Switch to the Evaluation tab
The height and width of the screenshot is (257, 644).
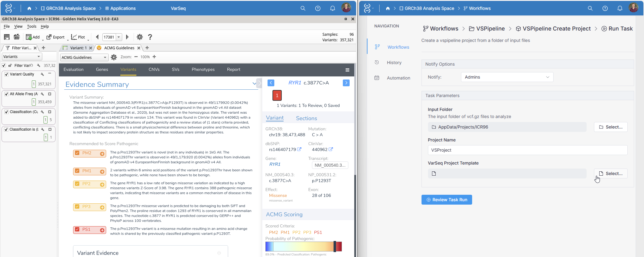(73, 70)
